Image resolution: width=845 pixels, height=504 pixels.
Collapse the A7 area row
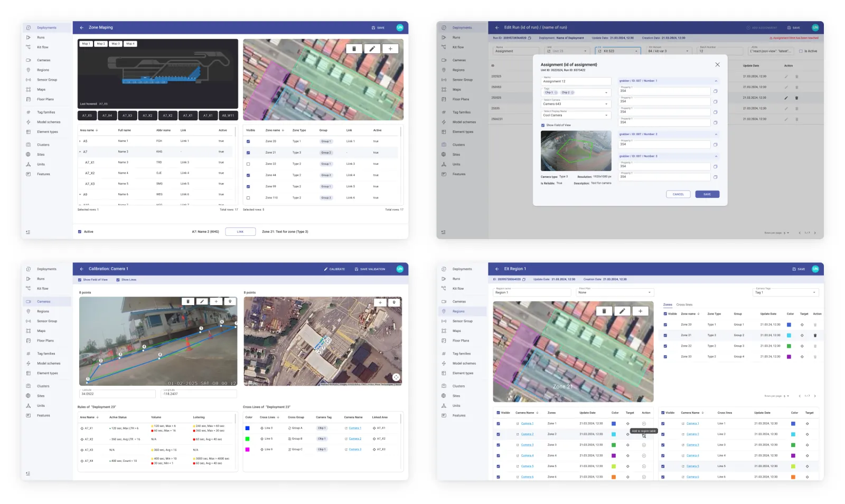pos(80,151)
